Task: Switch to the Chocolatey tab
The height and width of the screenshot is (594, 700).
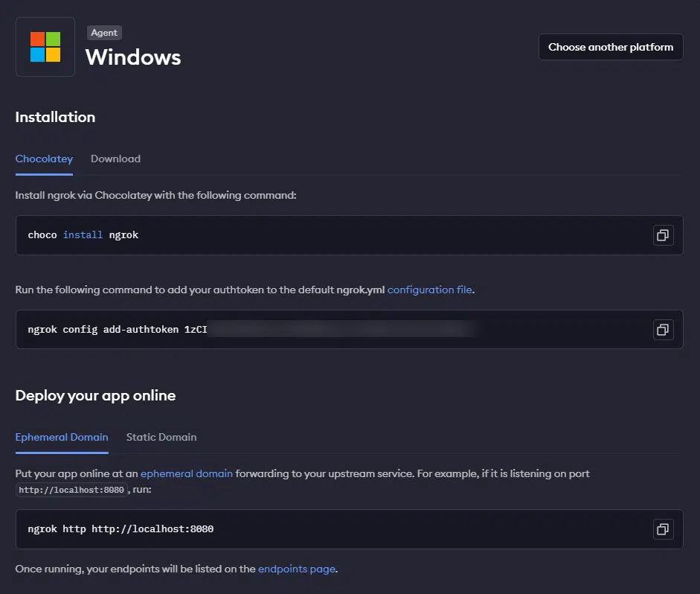Action: pos(44,159)
